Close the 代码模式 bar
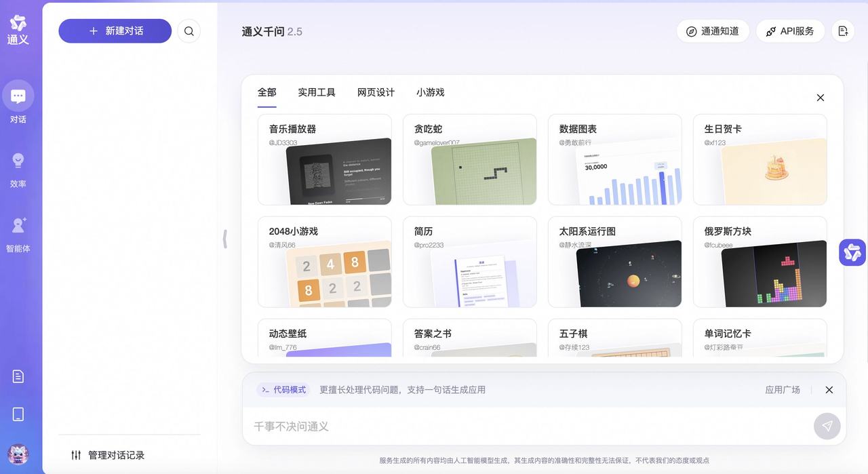 (829, 390)
